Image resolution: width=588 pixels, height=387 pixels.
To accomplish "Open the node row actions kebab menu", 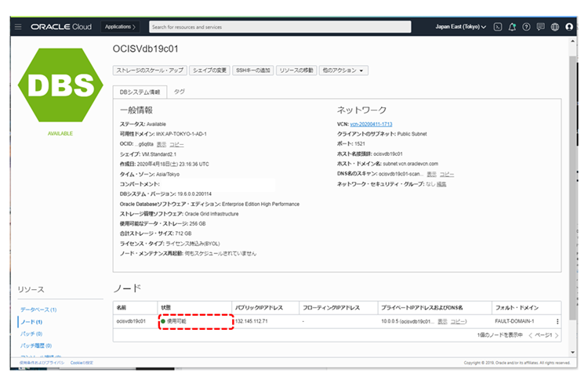I will click(557, 321).
